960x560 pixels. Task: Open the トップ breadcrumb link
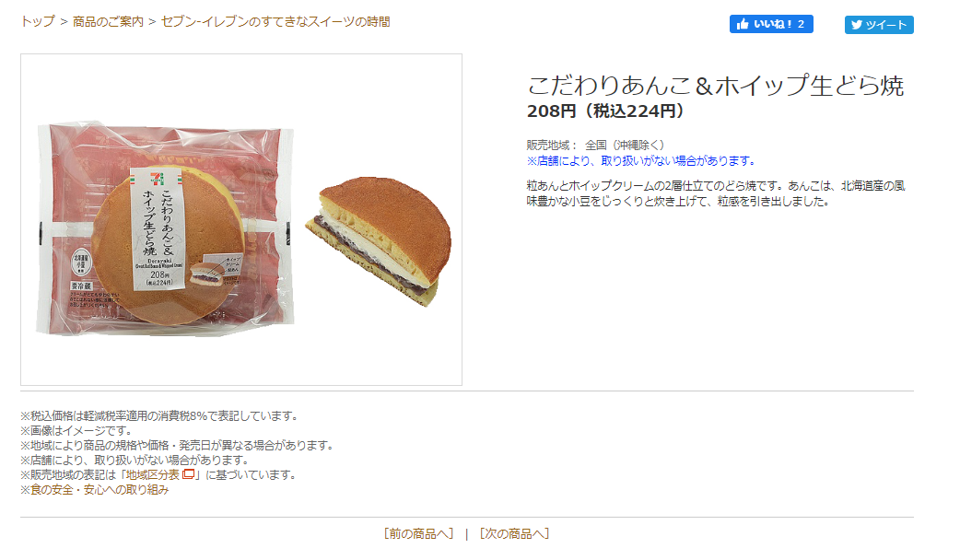38,22
